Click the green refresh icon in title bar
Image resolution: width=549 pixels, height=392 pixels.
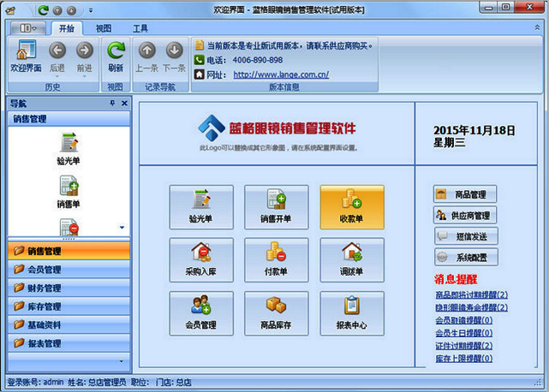coord(43,10)
